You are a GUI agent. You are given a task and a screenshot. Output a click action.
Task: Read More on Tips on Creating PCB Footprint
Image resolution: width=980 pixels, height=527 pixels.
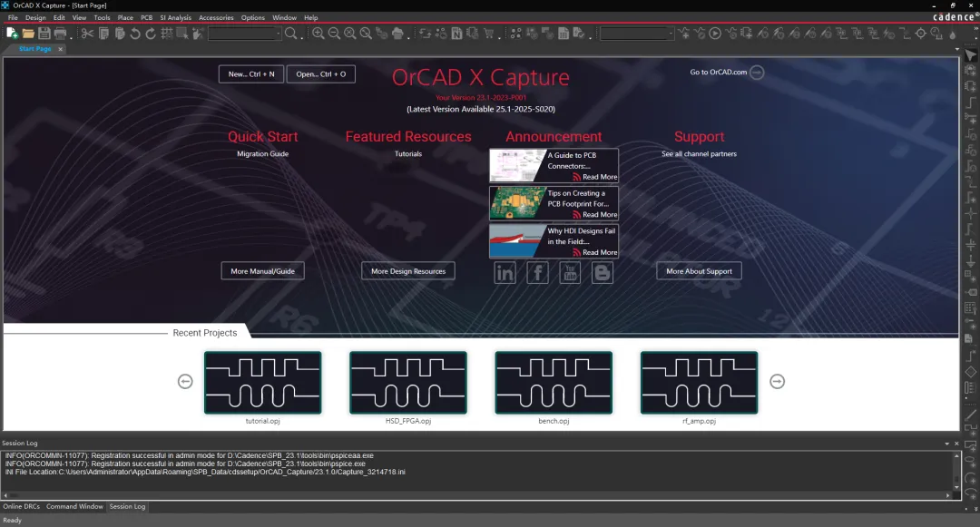[x=595, y=214]
